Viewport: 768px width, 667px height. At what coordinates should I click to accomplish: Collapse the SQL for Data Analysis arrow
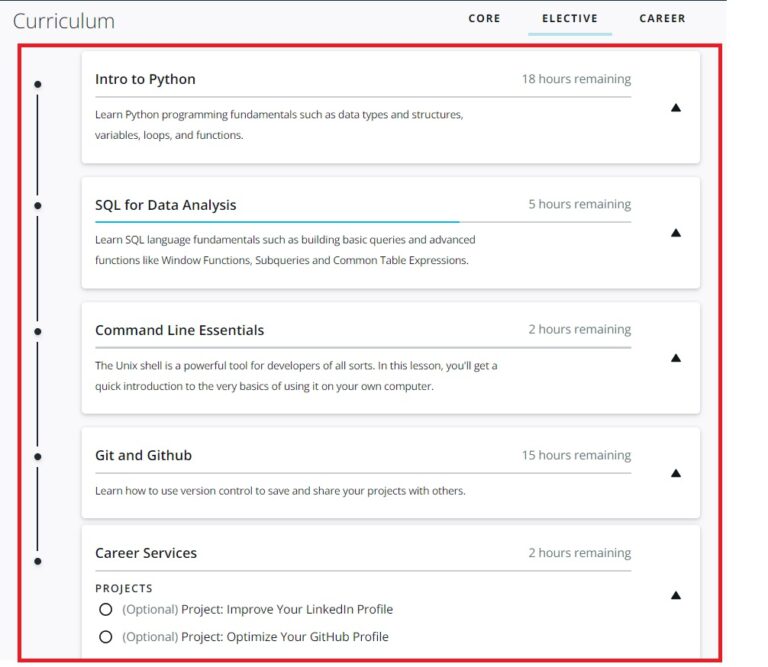pos(675,233)
